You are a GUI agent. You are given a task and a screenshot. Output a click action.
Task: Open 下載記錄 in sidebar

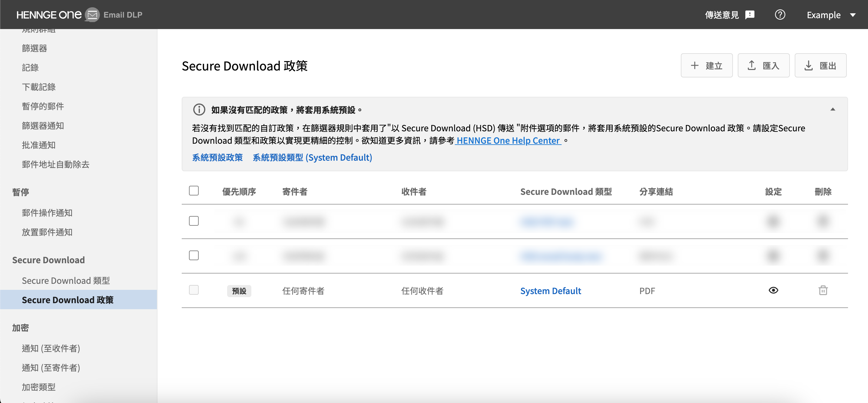pyautogui.click(x=39, y=87)
